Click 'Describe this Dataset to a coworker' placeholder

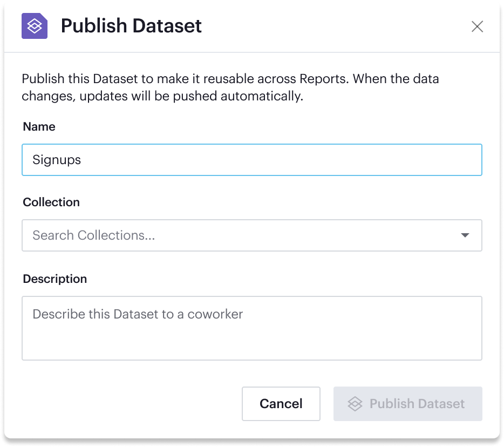pos(138,314)
